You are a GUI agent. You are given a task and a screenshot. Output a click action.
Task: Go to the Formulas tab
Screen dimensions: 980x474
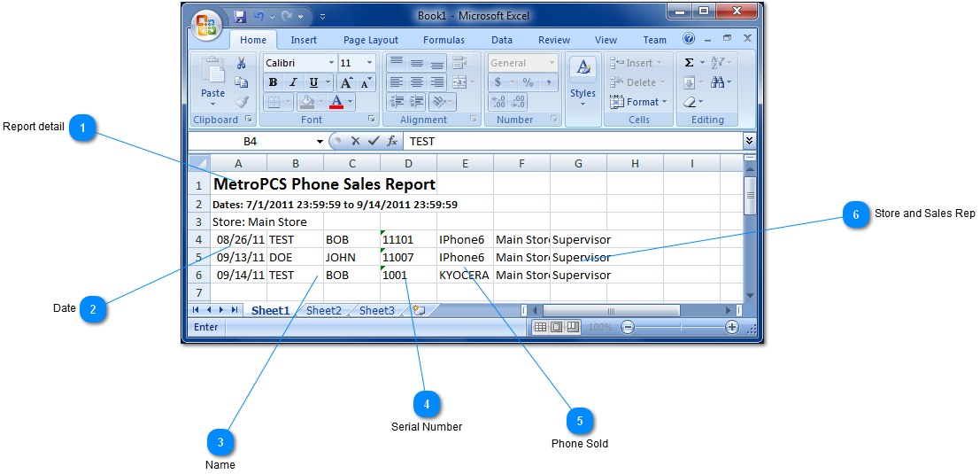click(x=444, y=40)
